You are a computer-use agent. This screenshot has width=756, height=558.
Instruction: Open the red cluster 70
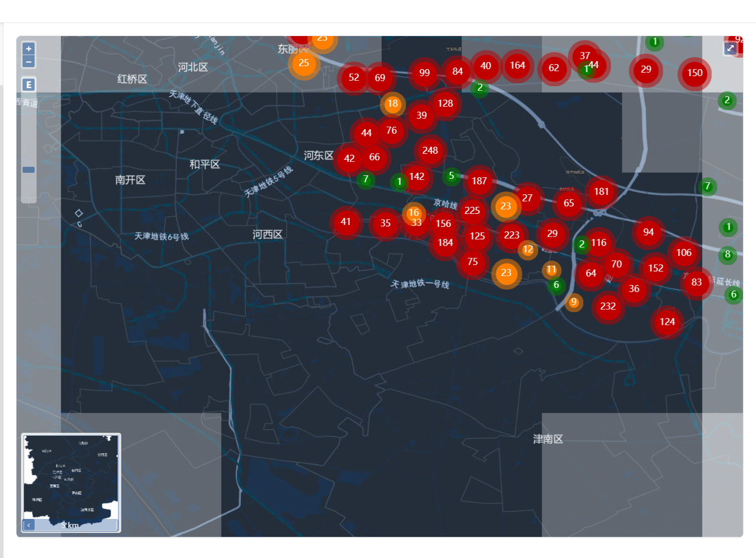pos(616,264)
